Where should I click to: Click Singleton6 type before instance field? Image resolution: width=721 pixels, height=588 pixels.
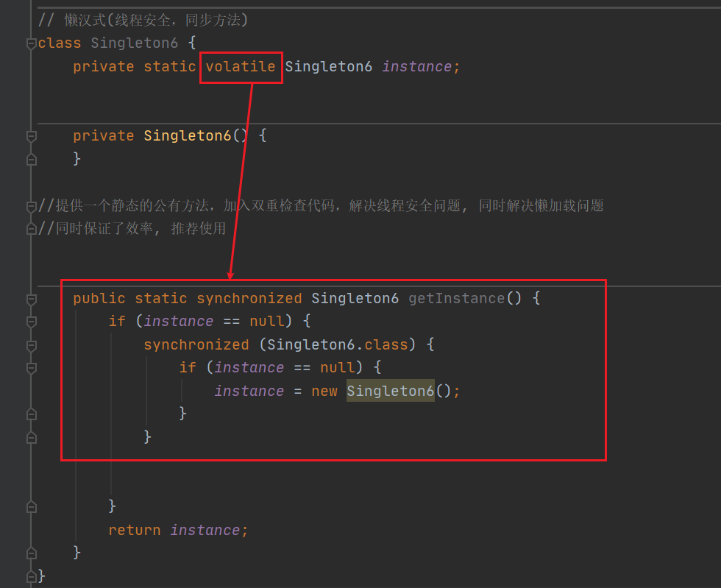coord(328,67)
